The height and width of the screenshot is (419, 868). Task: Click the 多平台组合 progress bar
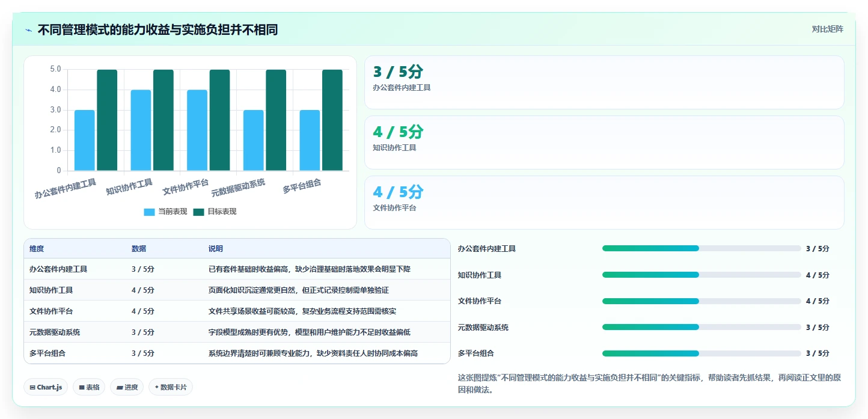[x=701, y=353]
